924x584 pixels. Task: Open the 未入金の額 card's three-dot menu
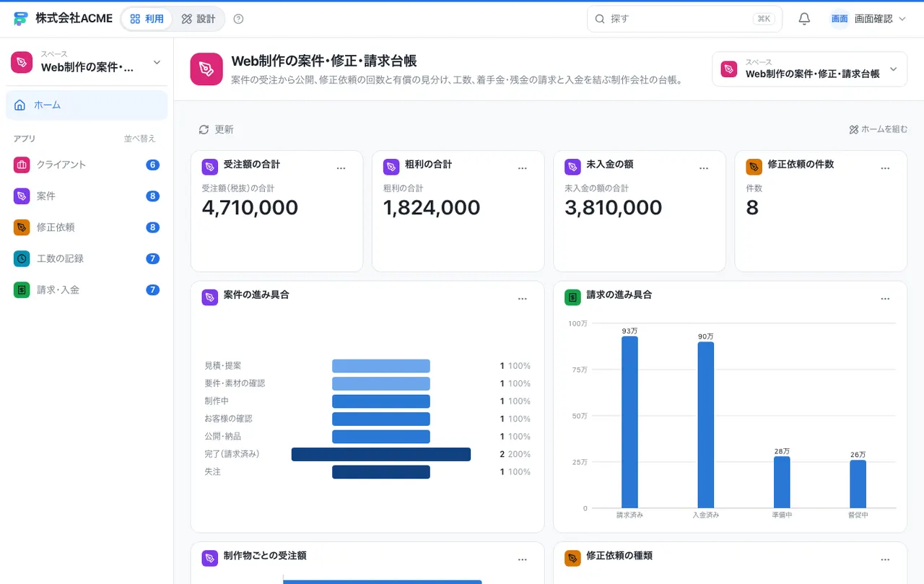[x=704, y=168]
